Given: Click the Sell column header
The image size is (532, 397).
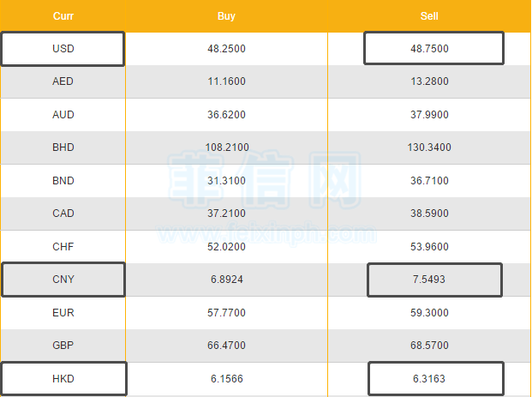Looking at the screenshot, I should 429,16.
